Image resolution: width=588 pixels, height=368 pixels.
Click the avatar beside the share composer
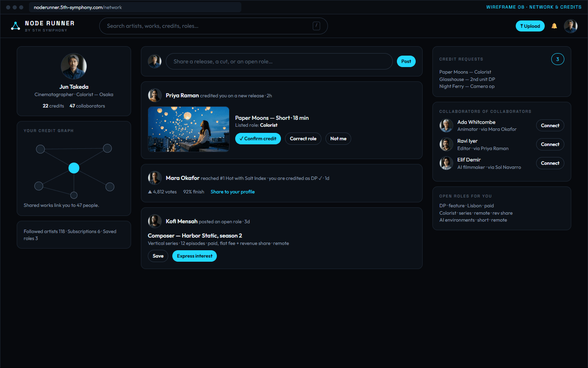tap(155, 61)
